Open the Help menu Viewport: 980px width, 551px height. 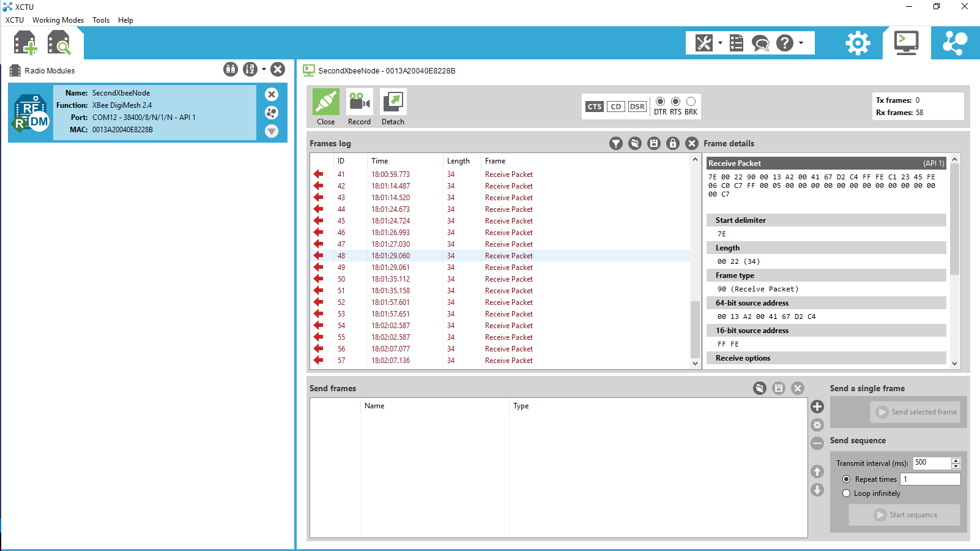click(x=125, y=20)
